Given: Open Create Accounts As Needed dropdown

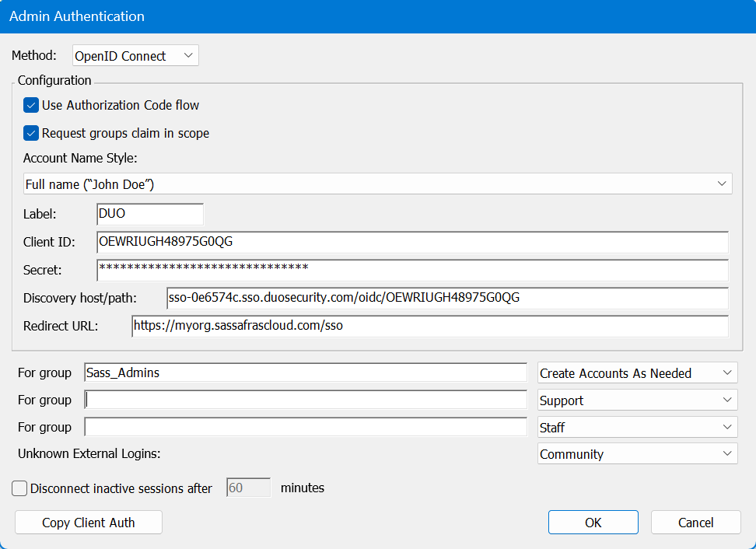Looking at the screenshot, I should (x=637, y=373).
